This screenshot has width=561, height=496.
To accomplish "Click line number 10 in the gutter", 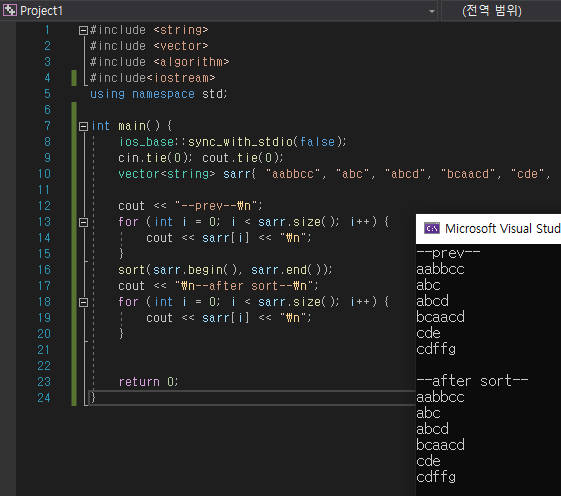I will [44, 174].
